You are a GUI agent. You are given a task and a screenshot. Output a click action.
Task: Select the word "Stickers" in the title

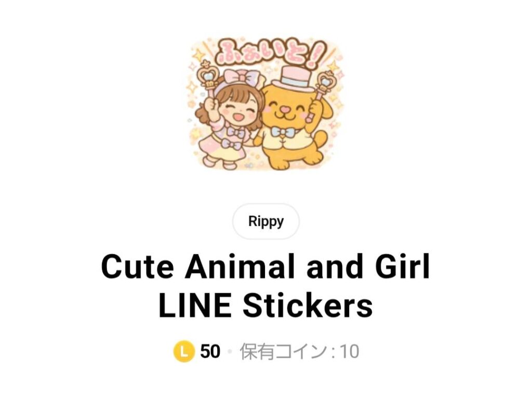tap(308, 306)
